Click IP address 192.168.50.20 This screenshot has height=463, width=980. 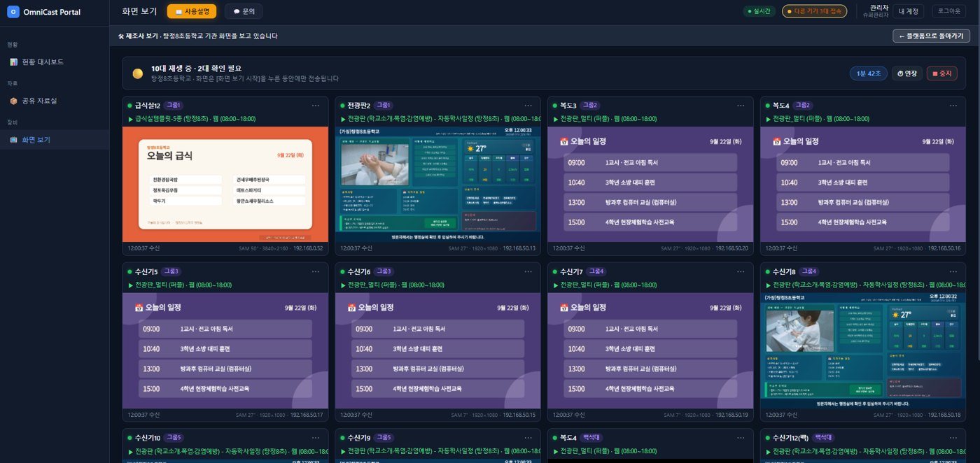tap(731, 248)
